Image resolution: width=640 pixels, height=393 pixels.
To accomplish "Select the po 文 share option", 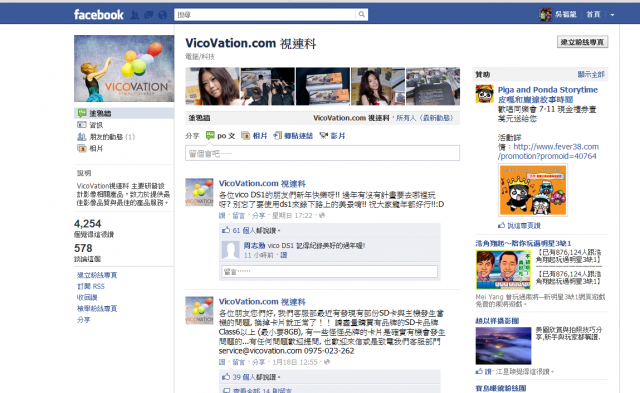I will (x=220, y=135).
